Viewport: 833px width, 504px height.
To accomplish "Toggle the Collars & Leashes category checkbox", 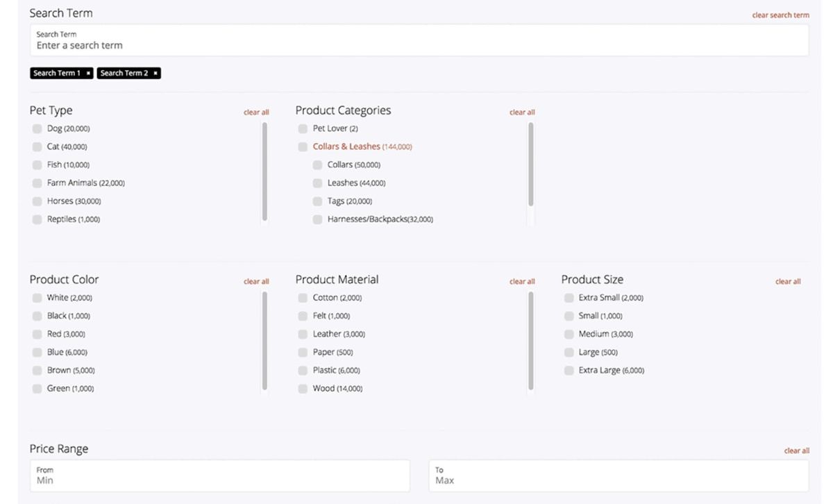I will (303, 146).
